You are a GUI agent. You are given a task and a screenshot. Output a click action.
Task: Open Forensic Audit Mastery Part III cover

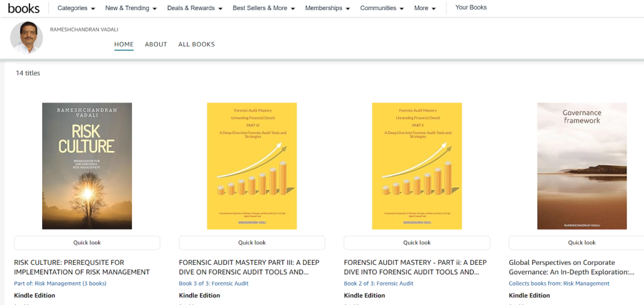tap(252, 166)
